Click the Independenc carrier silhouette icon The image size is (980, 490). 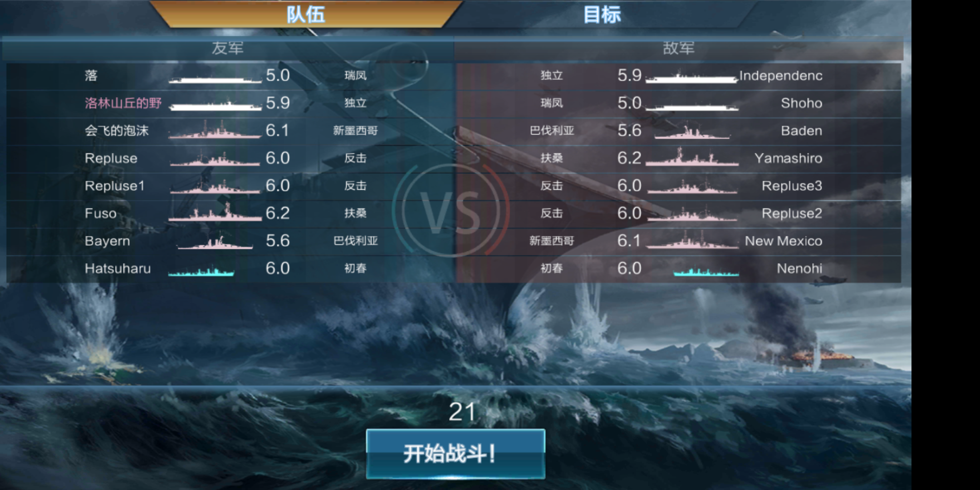pyautogui.click(x=692, y=77)
